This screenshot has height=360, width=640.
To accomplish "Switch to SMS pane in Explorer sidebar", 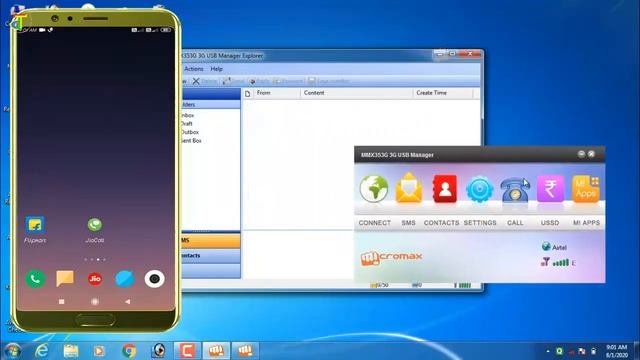I will (211, 241).
